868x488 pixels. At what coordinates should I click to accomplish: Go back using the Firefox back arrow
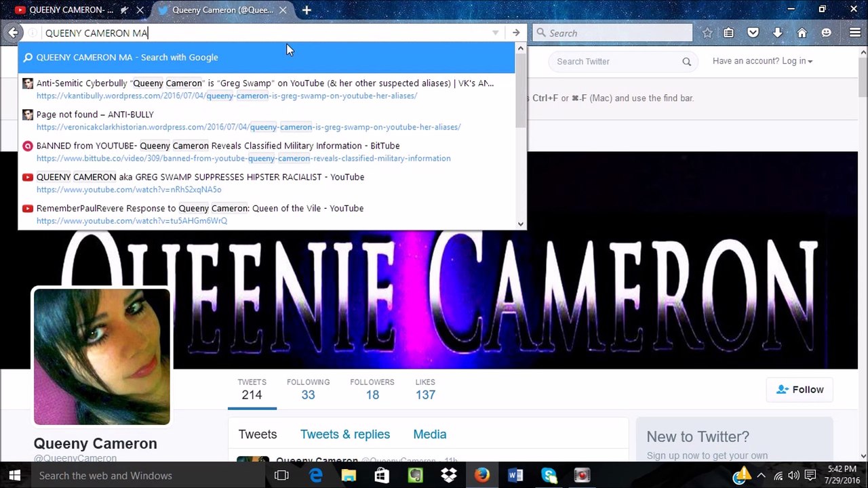[x=14, y=33]
